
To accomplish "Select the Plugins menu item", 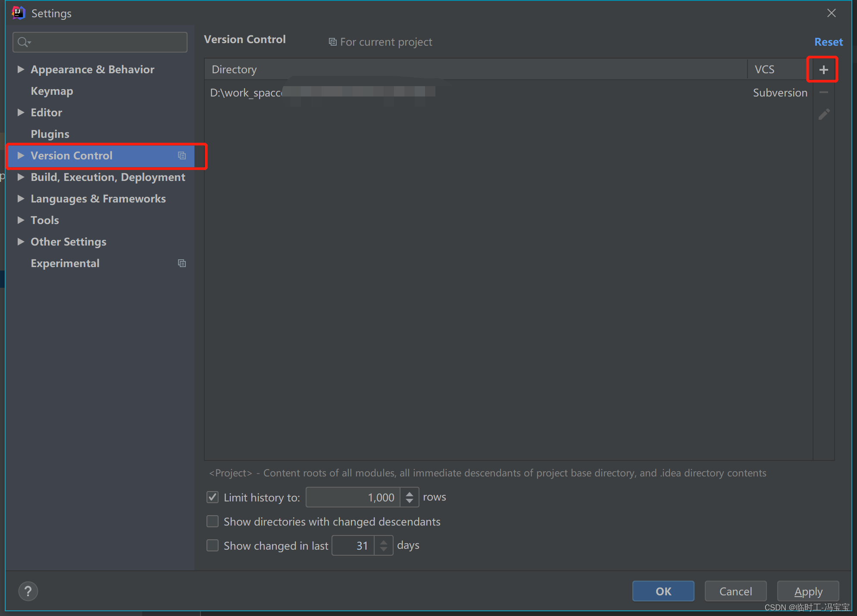I will 50,134.
